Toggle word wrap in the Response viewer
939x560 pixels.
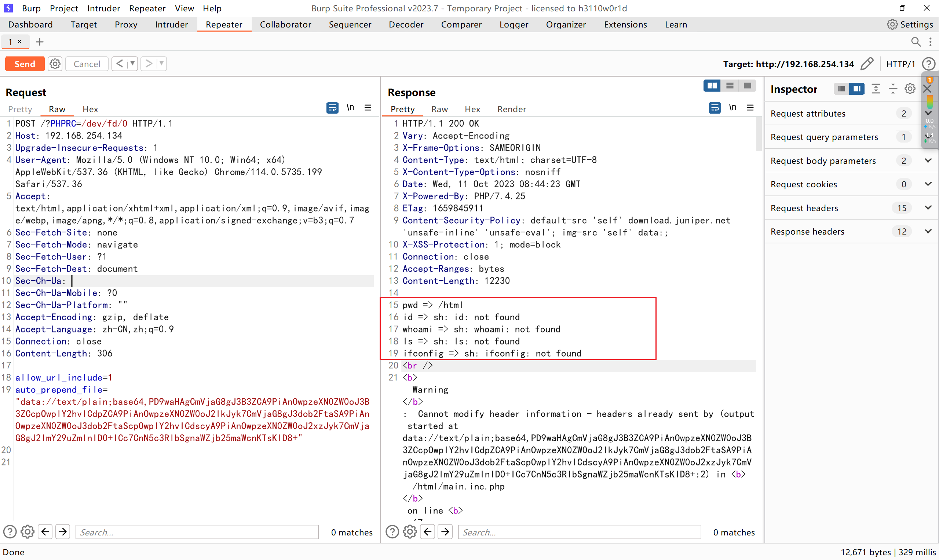tap(715, 108)
